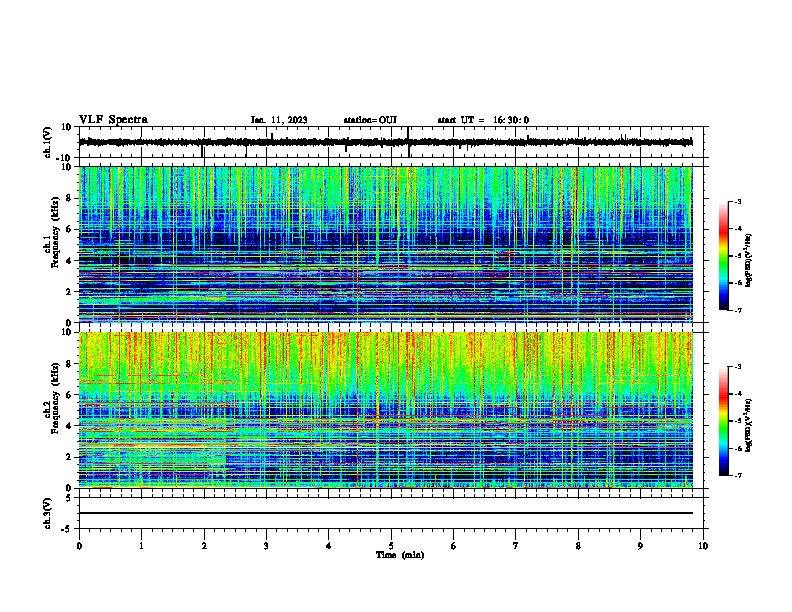Viewport: 792px width, 612px height.
Task: Click the ch.1 colorbar log(PSD) label
Action: [748, 260]
